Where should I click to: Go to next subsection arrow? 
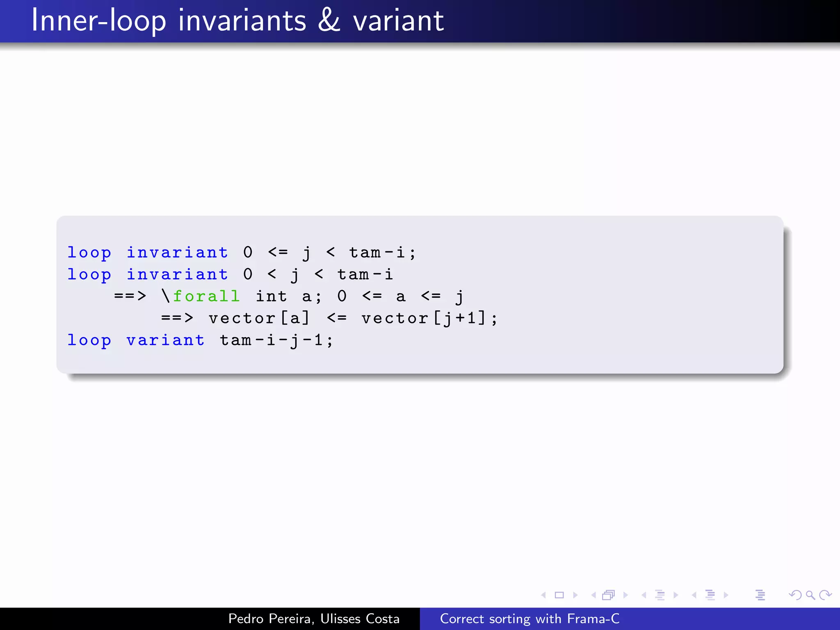click(676, 595)
